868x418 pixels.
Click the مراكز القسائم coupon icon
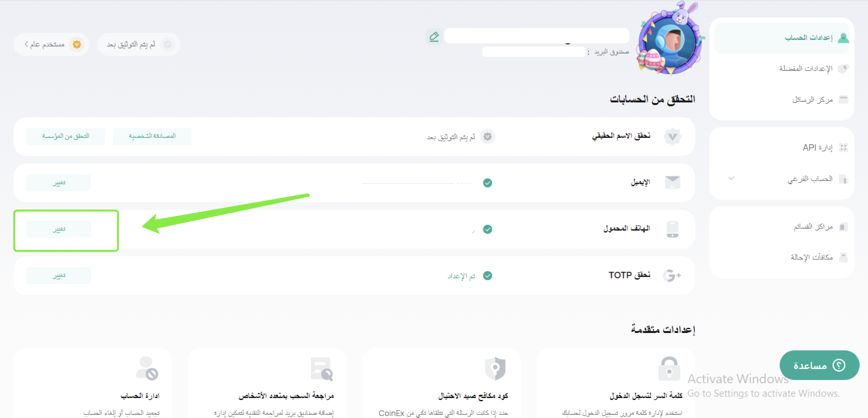coord(843,226)
